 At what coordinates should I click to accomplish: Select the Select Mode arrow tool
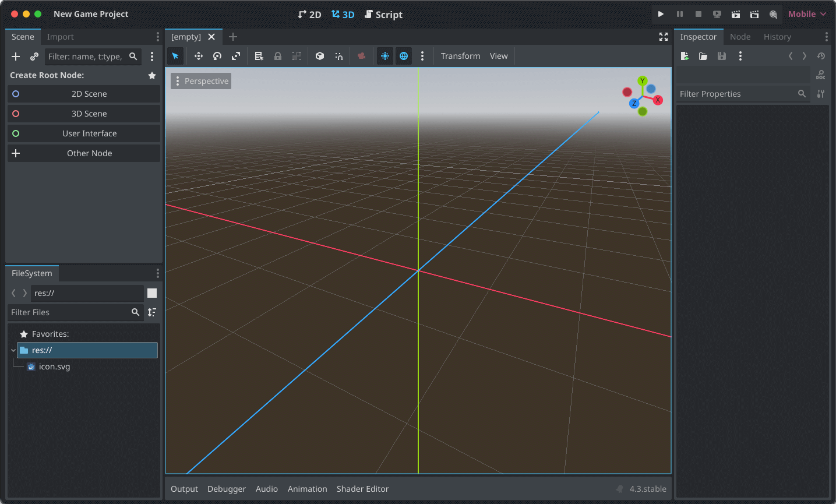point(175,56)
